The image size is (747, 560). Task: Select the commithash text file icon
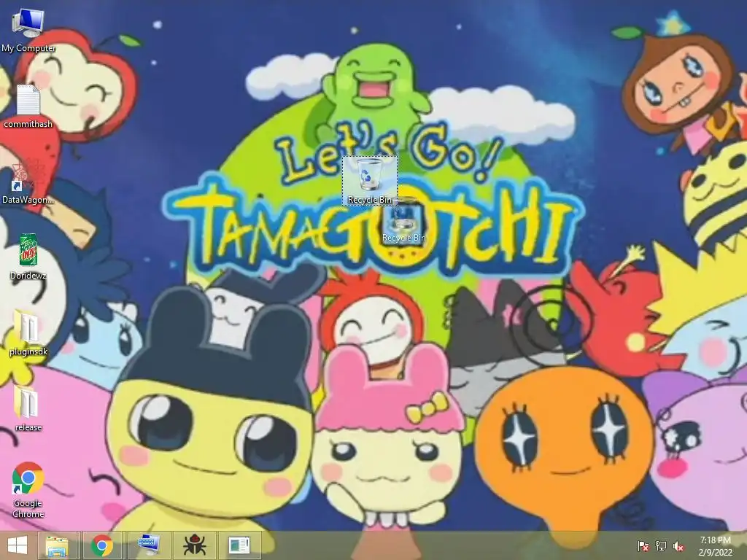(x=28, y=106)
